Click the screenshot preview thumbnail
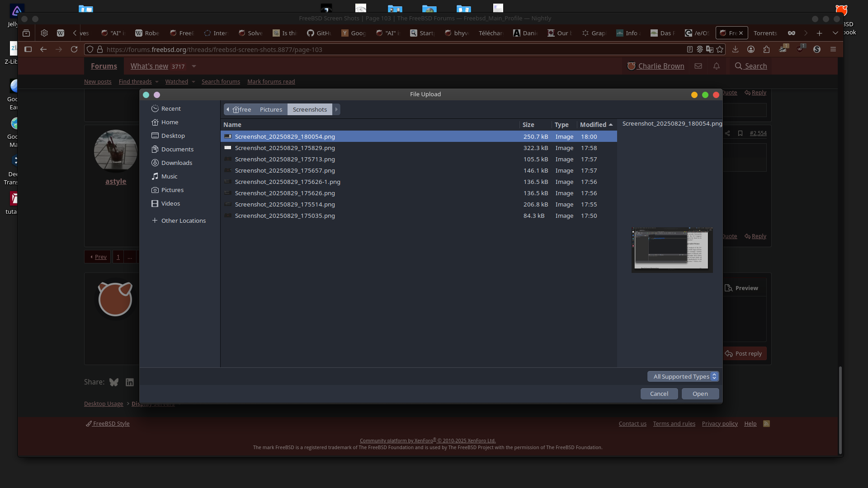This screenshot has height=488, width=868. (672, 250)
